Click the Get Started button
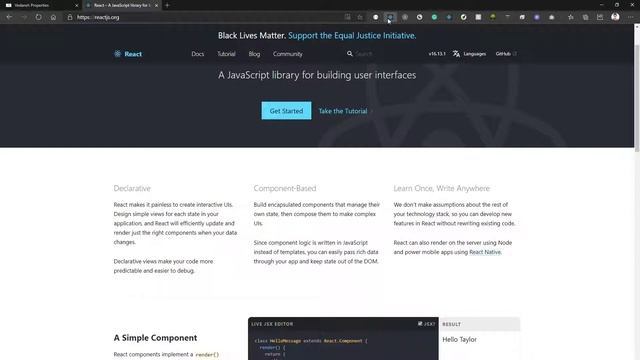Screen dimensions: 640x360 pyautogui.click(x=286, y=111)
